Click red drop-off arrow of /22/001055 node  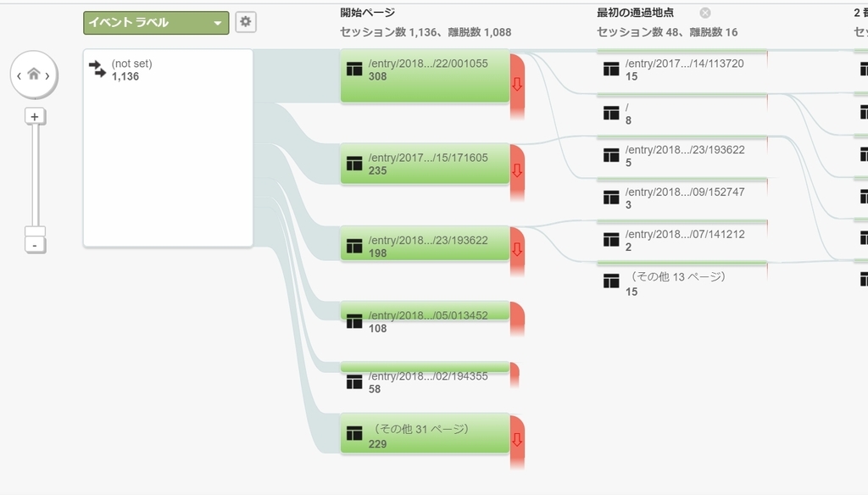pyautogui.click(x=517, y=84)
